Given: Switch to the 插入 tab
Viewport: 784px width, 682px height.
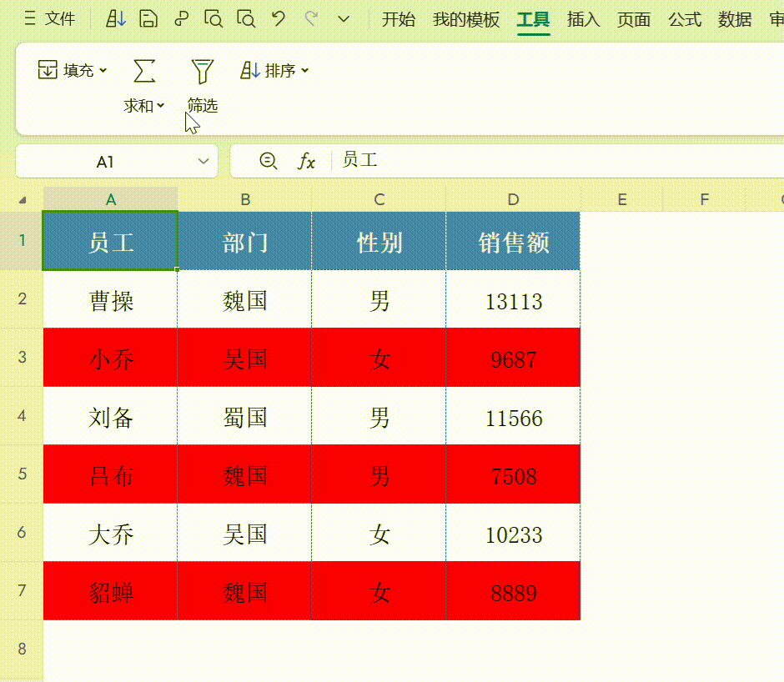Looking at the screenshot, I should 584,19.
